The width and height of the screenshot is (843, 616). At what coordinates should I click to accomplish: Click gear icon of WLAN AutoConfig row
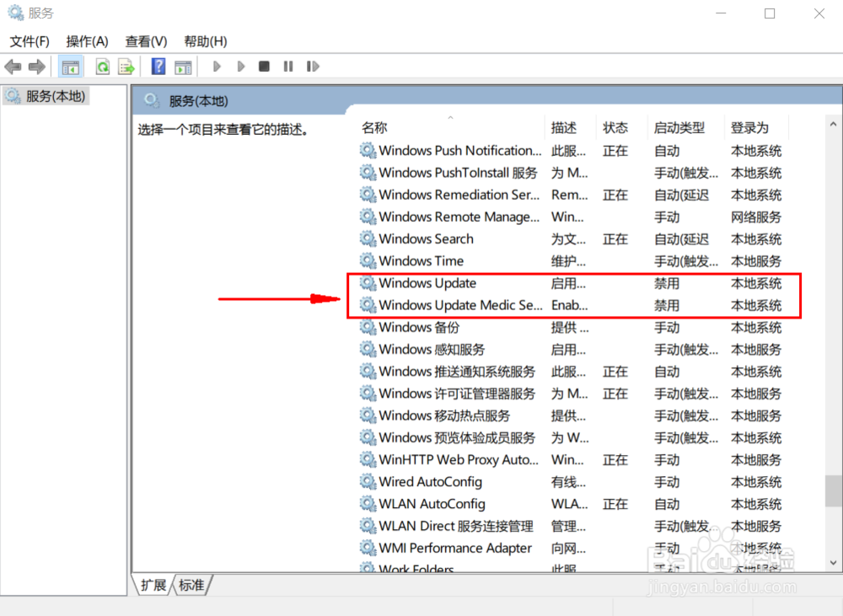pyautogui.click(x=368, y=504)
